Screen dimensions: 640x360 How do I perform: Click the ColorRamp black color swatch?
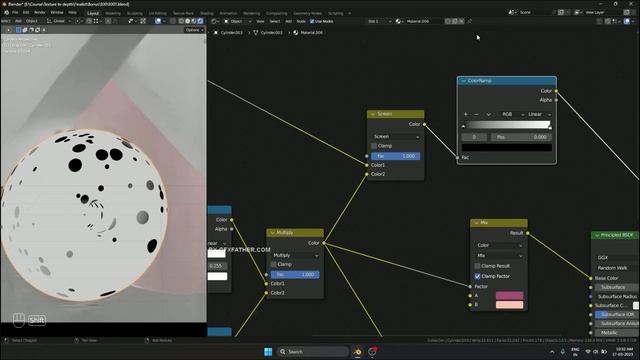(507, 147)
